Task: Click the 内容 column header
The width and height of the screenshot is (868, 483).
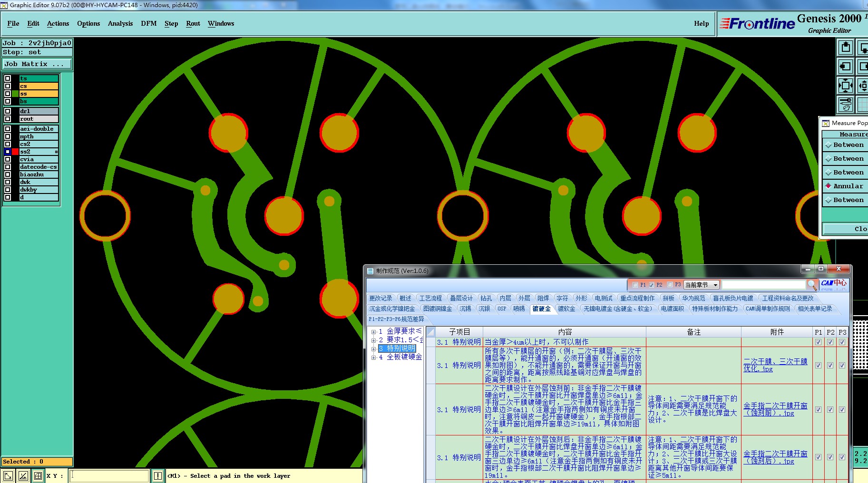Action: tap(565, 332)
